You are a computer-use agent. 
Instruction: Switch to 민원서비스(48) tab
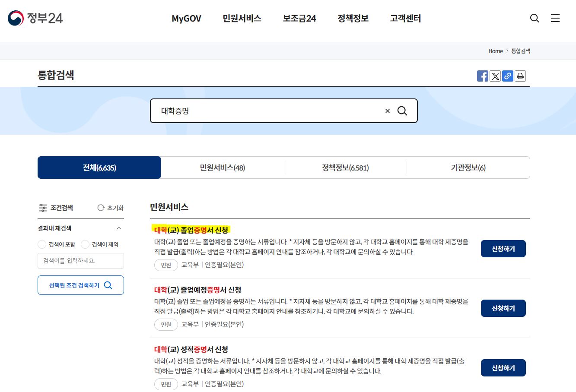click(x=223, y=168)
